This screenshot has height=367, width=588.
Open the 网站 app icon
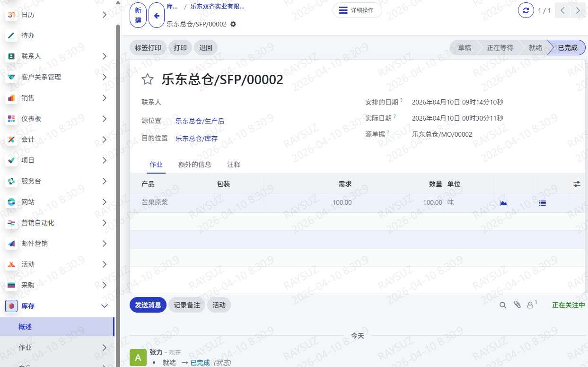point(11,202)
